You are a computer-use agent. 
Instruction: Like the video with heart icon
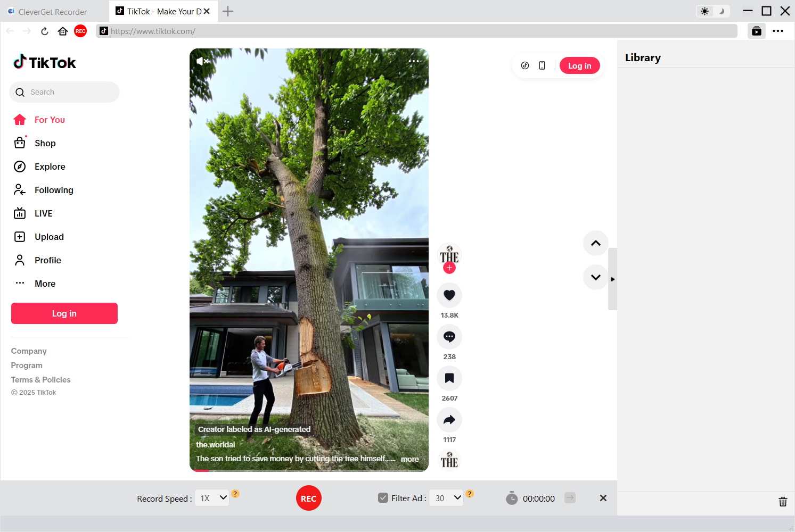449,295
